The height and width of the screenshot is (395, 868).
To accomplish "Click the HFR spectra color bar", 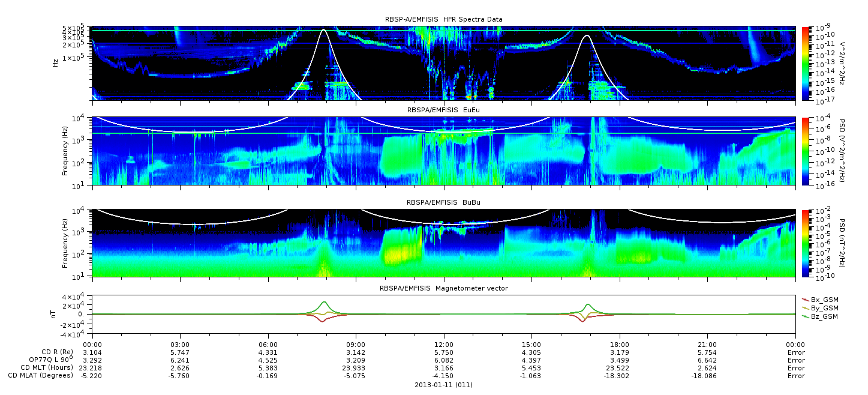I will pyautogui.click(x=806, y=63).
